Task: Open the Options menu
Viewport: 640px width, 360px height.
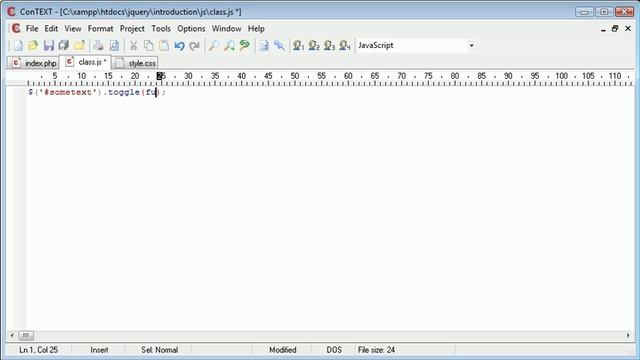Action: [191, 29]
